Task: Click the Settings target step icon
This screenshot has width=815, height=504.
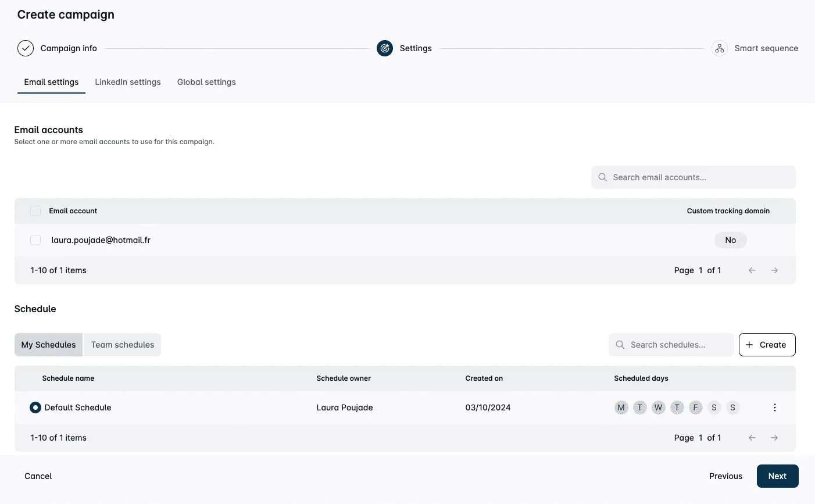Action: [385, 48]
